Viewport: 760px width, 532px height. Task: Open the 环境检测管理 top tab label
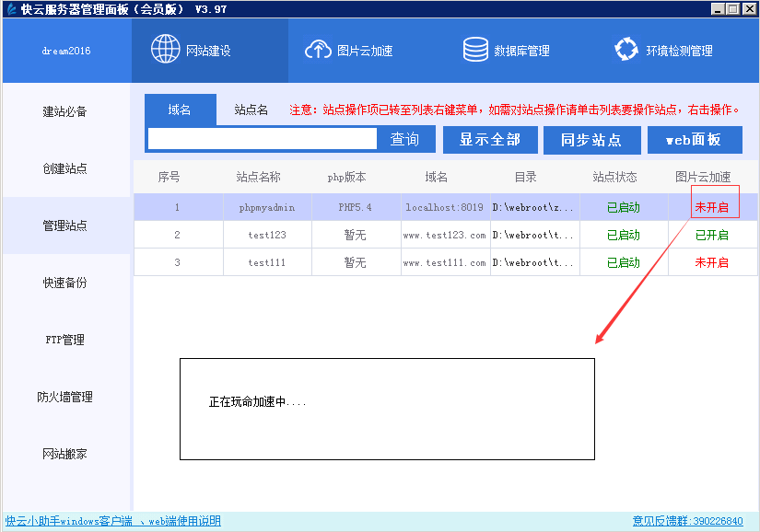(679, 51)
